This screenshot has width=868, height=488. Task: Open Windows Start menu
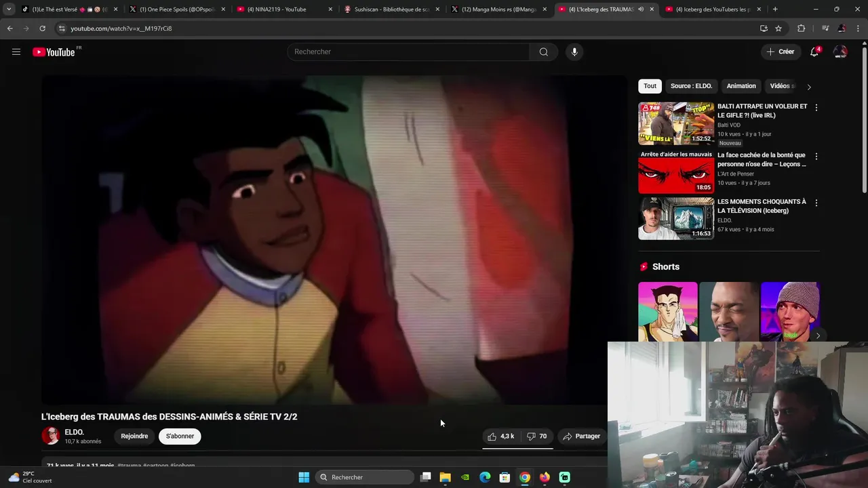tap(304, 477)
